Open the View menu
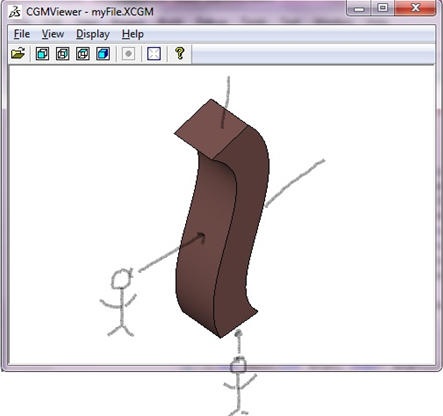 click(x=53, y=34)
